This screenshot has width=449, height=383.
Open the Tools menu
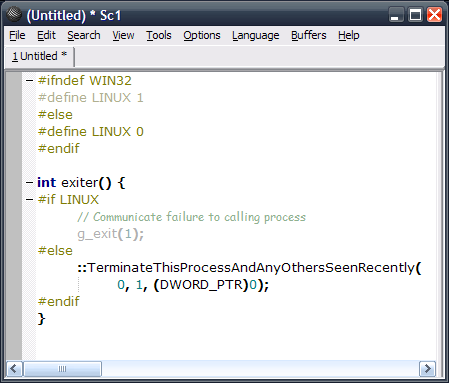(x=159, y=35)
